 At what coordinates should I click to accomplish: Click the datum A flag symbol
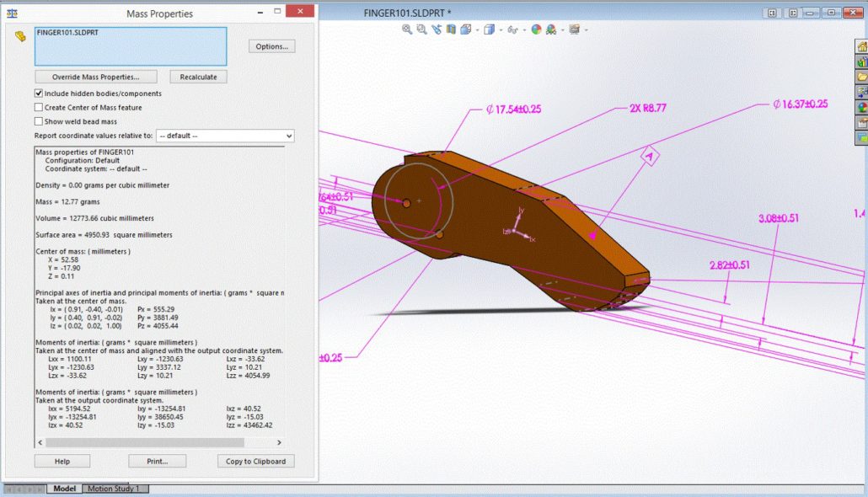(650, 157)
